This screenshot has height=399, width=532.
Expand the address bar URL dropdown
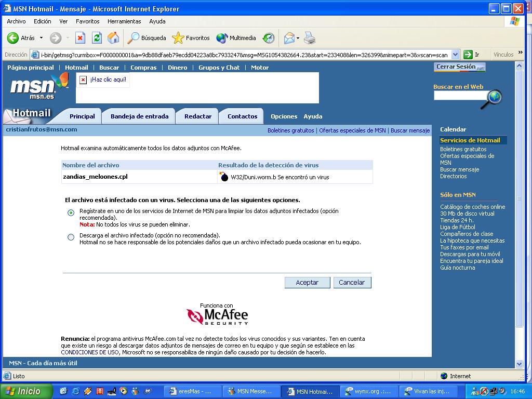click(x=455, y=55)
